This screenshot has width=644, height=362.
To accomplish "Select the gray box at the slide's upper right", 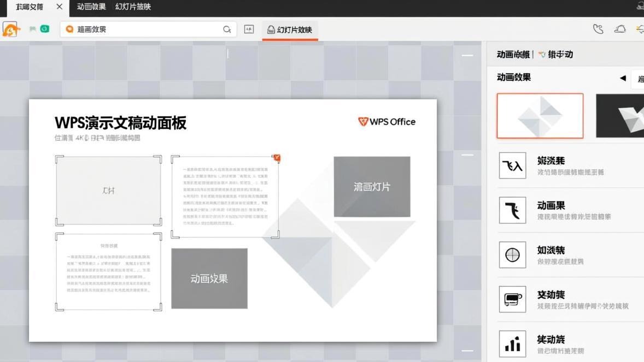I will pyautogui.click(x=372, y=186).
